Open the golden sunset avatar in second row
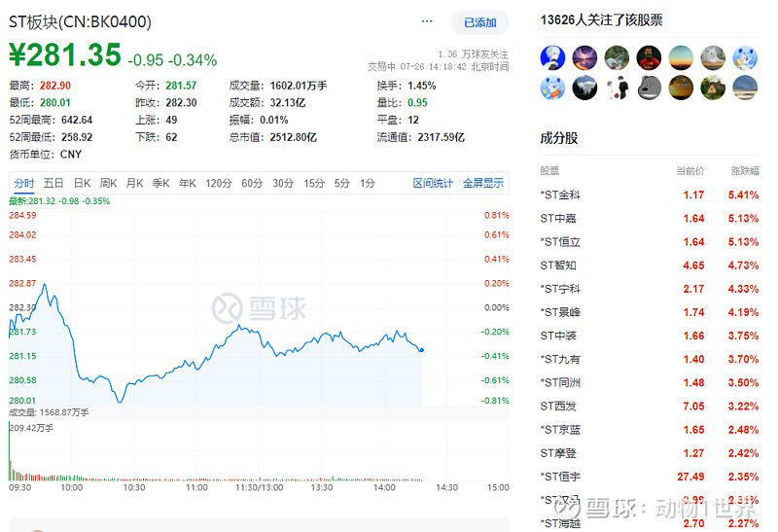 681,88
